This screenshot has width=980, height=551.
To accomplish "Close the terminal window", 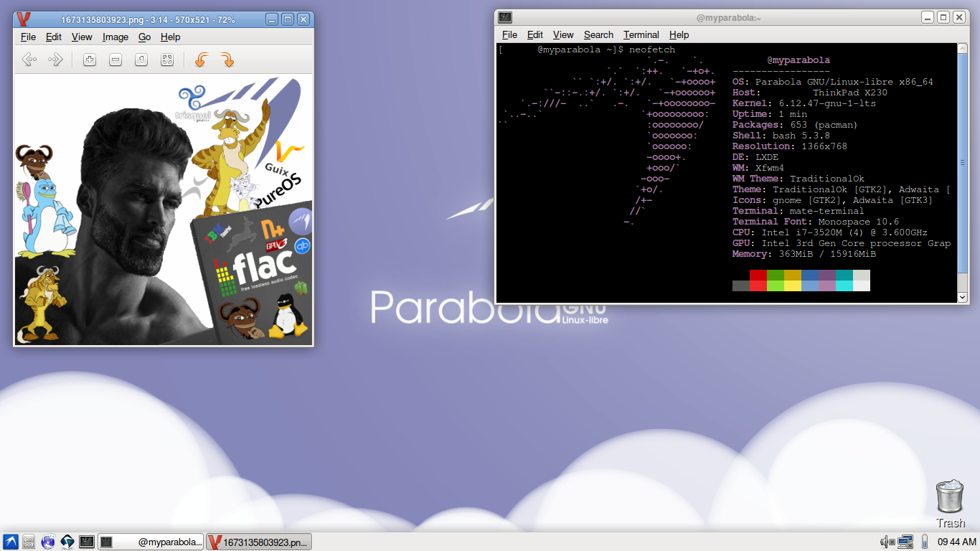I will click(959, 17).
